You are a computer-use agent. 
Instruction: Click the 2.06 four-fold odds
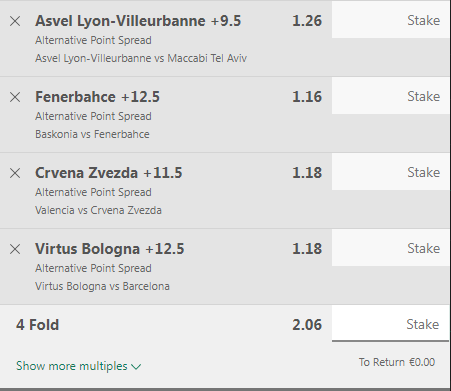click(307, 325)
